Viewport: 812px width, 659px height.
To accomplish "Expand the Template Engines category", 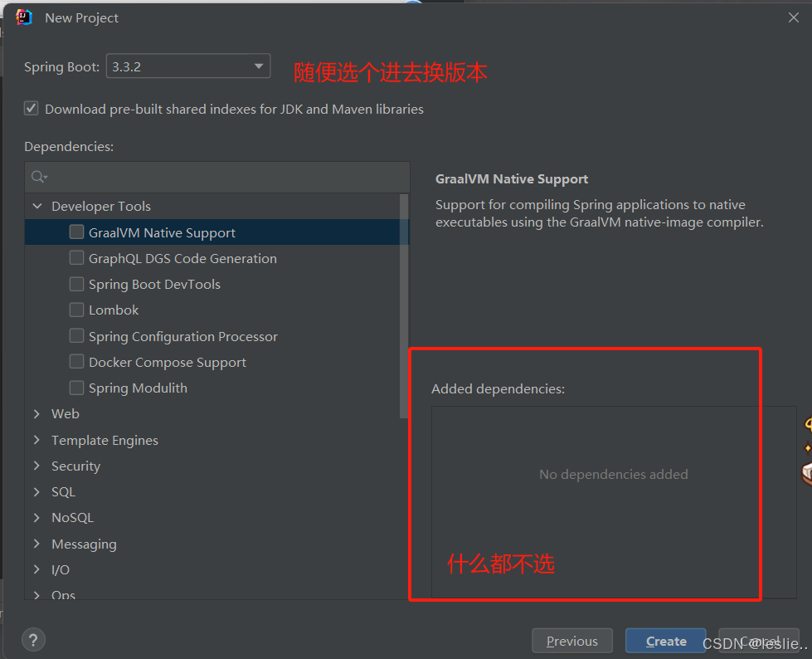I will [x=36, y=440].
